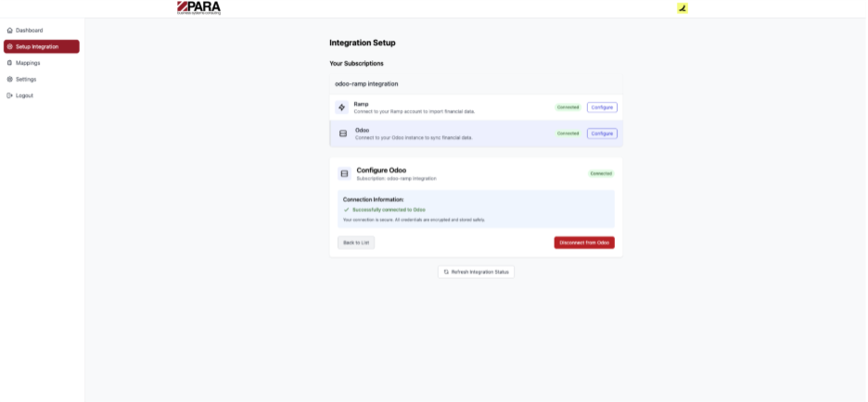Click Connected badge in Ramp row
868x402 pixels.
568,107
